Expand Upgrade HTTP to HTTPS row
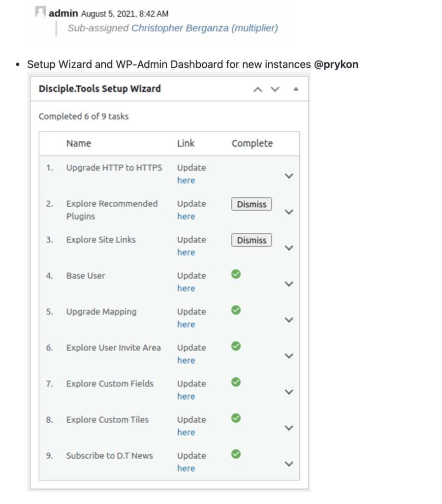The height and width of the screenshot is (504, 442). click(289, 176)
